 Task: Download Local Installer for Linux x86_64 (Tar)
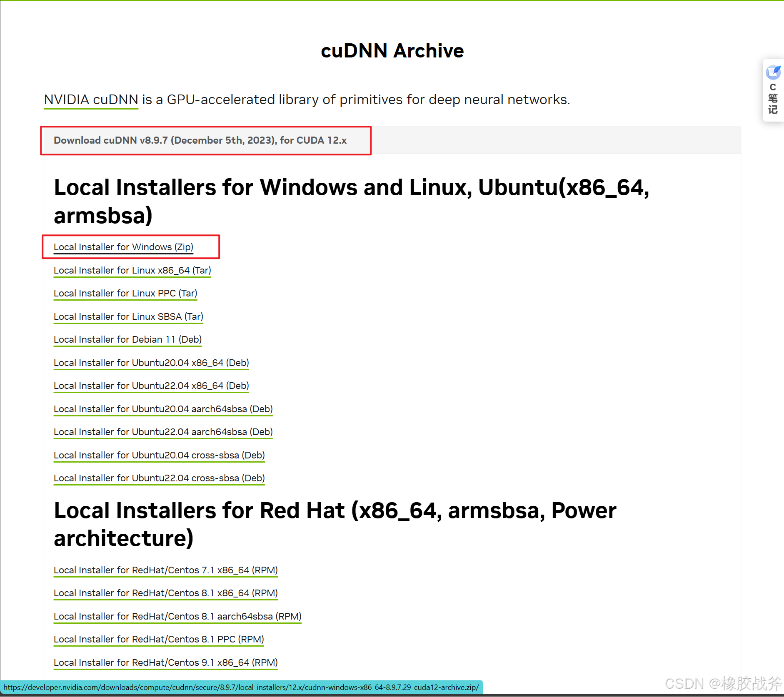[132, 270]
